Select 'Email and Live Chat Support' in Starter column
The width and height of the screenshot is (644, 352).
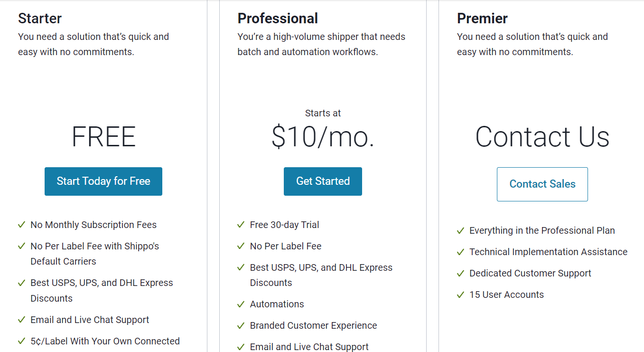coord(90,320)
